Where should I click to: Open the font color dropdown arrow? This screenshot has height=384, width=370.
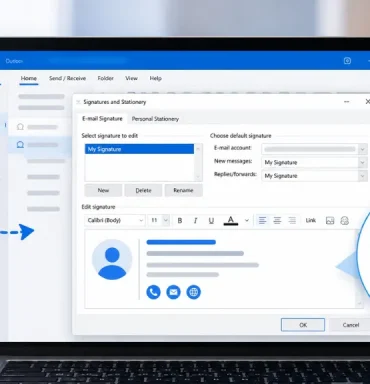(247, 220)
